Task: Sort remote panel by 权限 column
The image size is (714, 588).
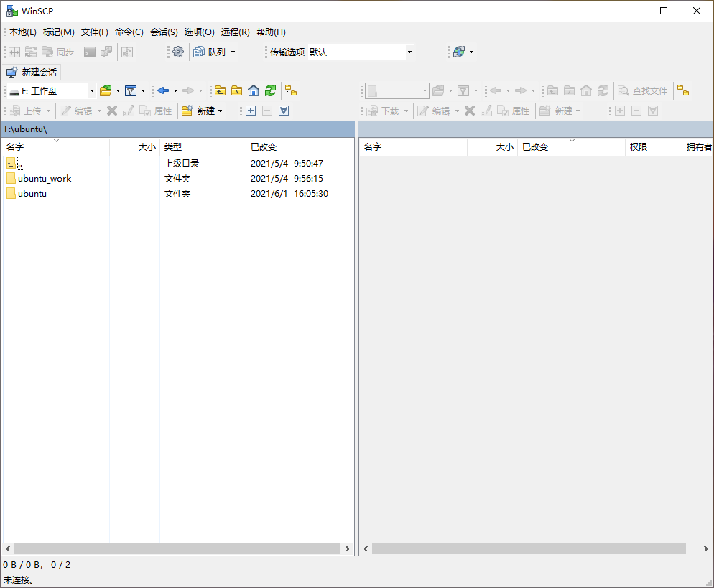Action: point(653,146)
